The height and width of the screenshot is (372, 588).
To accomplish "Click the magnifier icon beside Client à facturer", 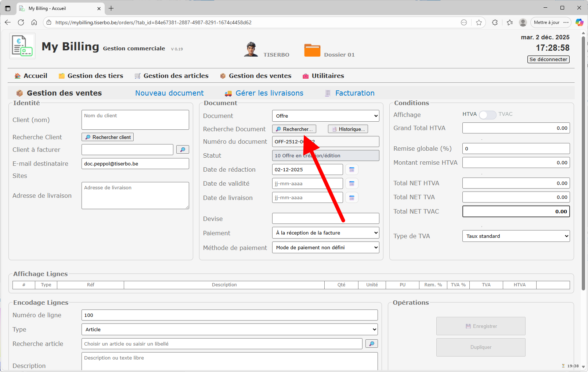I will pyautogui.click(x=183, y=150).
